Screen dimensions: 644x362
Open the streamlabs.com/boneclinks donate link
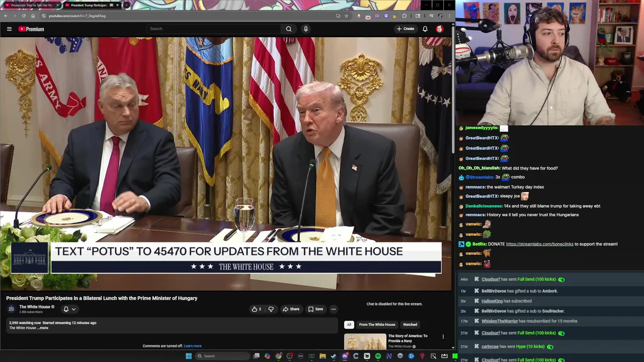[539, 244]
